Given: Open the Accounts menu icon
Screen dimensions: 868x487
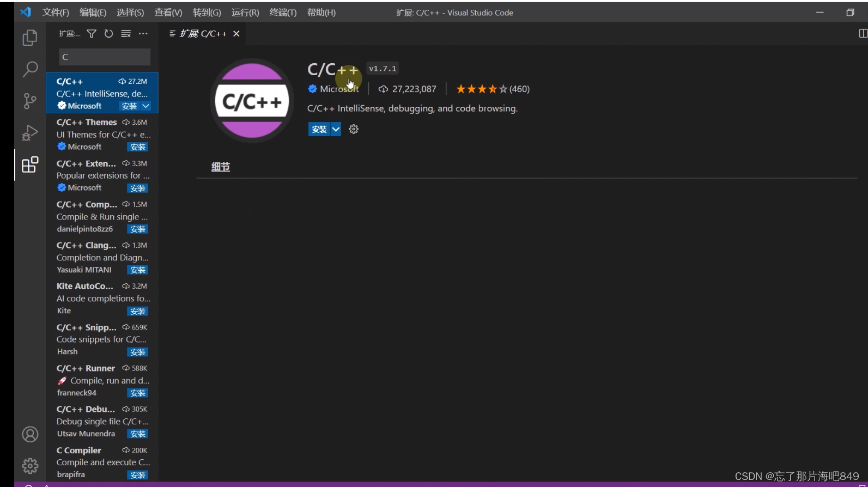Looking at the screenshot, I should (x=30, y=434).
